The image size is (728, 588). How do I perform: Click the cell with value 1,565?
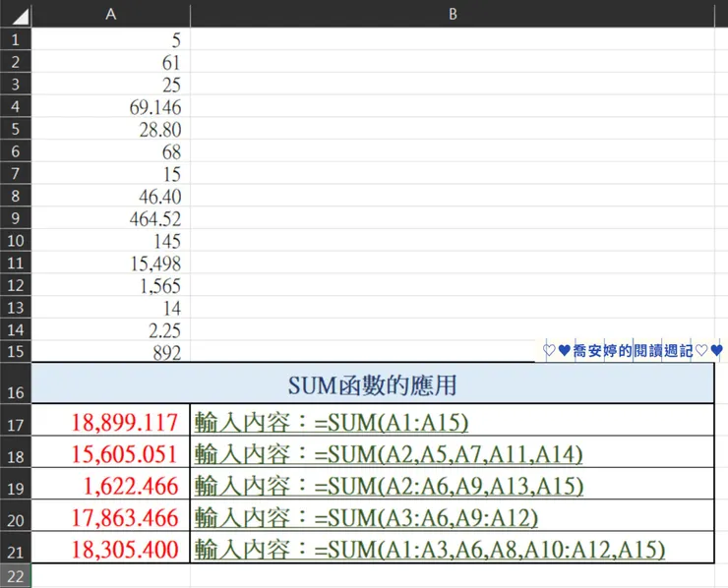point(110,284)
